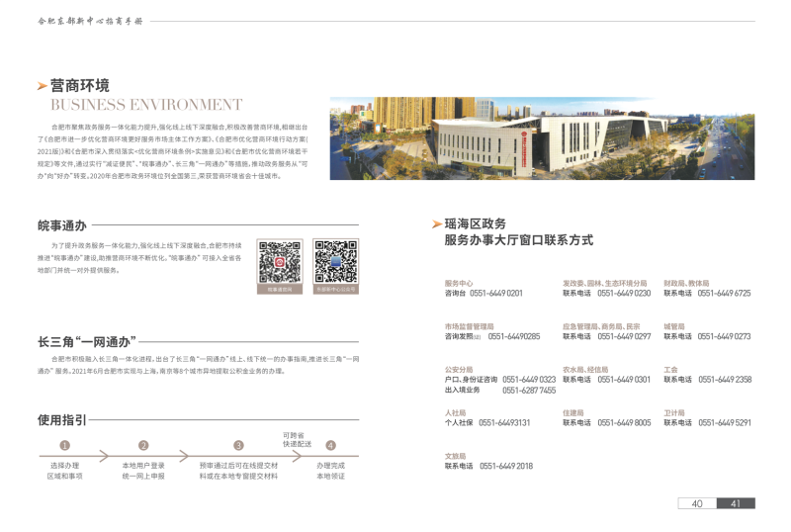791x532 pixels.
Task: Click the 公安分局 department label
Action: (x=459, y=369)
